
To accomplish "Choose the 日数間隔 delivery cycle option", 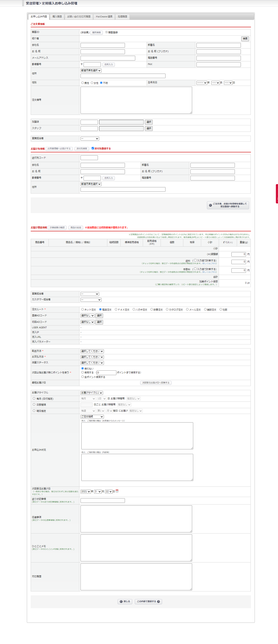I will coord(34,404).
